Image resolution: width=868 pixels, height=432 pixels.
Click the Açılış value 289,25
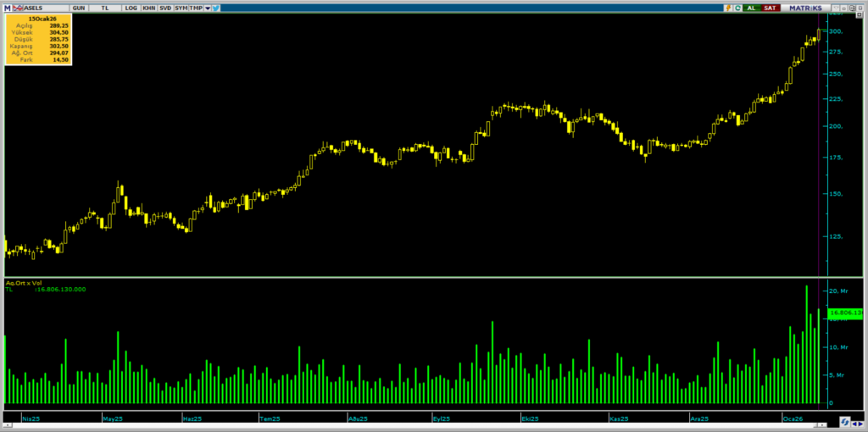pyautogui.click(x=58, y=25)
